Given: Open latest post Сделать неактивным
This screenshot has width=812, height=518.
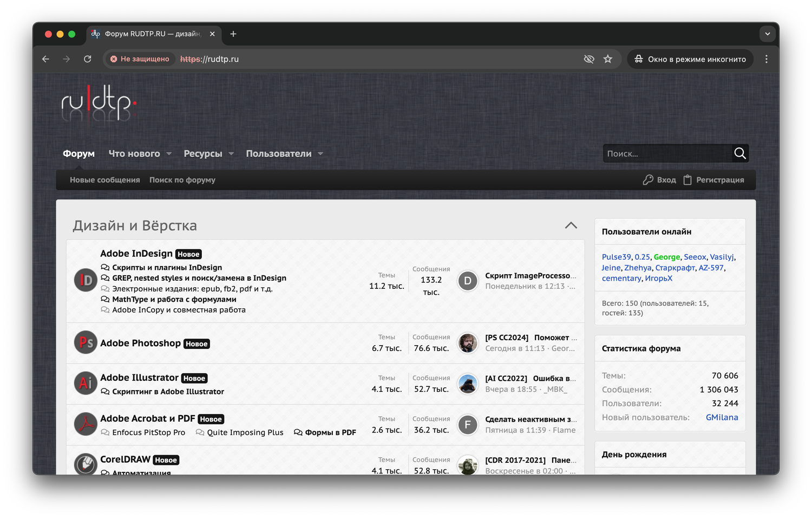Looking at the screenshot, I should click(531, 419).
